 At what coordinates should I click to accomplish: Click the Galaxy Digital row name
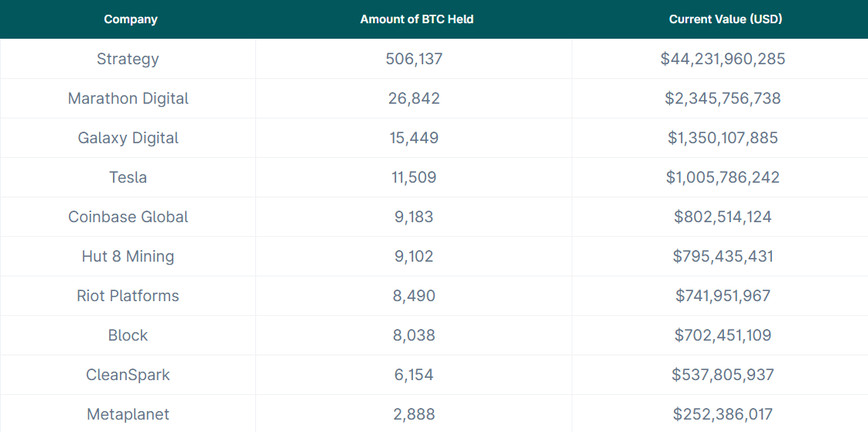(128, 138)
